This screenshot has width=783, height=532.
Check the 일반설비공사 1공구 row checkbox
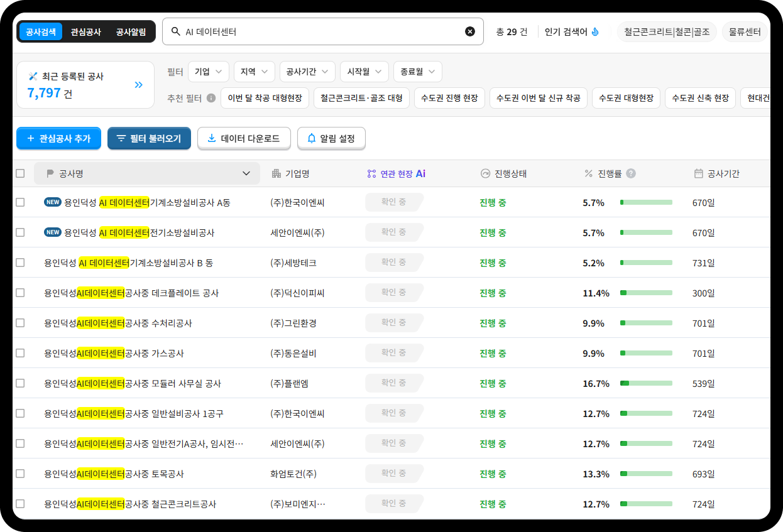tap(20, 413)
